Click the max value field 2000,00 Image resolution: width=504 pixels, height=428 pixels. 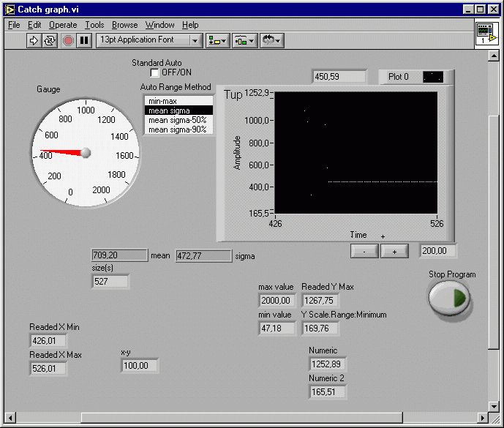click(277, 301)
